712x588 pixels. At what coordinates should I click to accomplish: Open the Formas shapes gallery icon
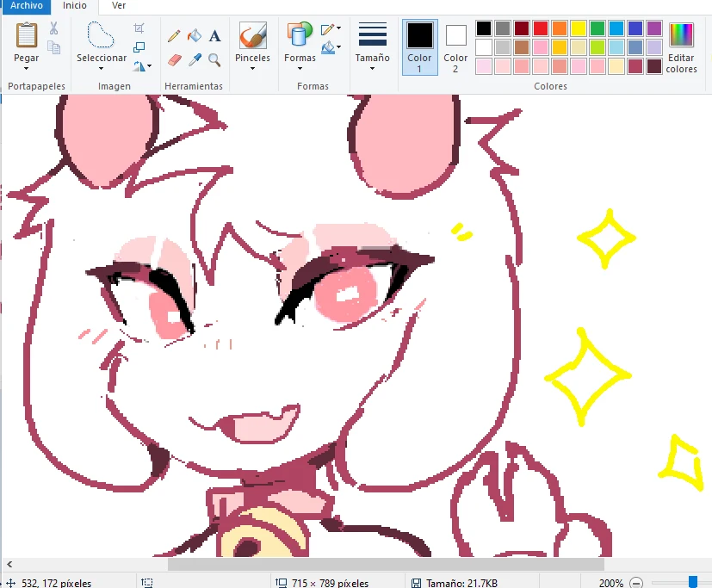click(300, 34)
